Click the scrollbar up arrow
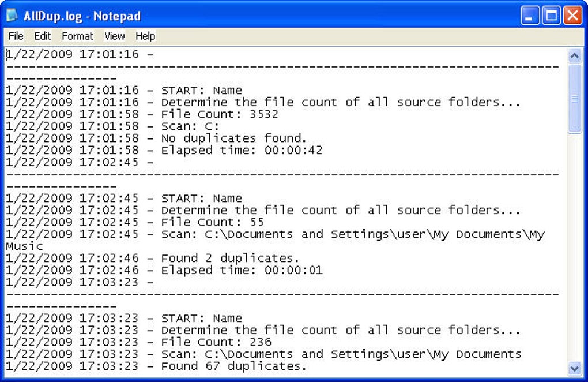Screen dimensions: 588x382 click(575, 56)
